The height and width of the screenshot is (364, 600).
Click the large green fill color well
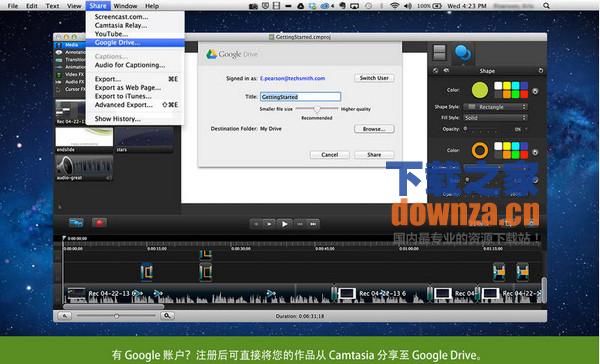coord(480,90)
